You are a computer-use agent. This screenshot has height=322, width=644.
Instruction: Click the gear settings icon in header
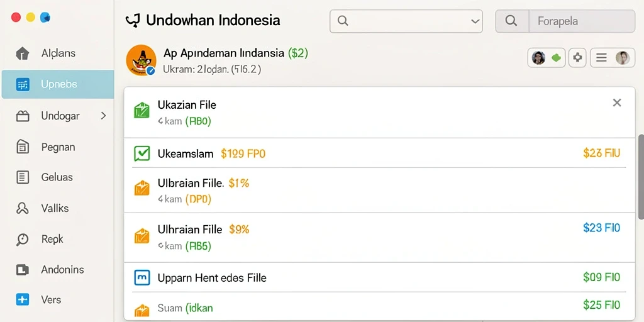tap(577, 58)
